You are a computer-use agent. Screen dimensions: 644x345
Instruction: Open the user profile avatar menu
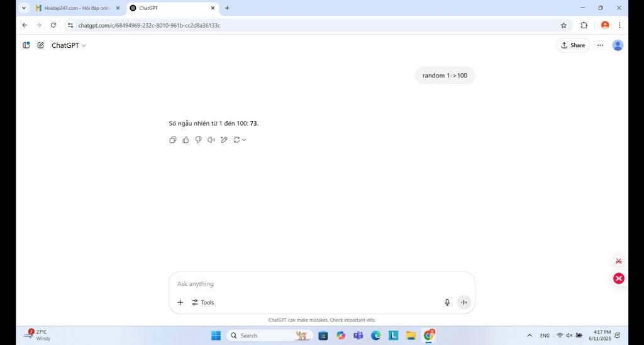(618, 45)
